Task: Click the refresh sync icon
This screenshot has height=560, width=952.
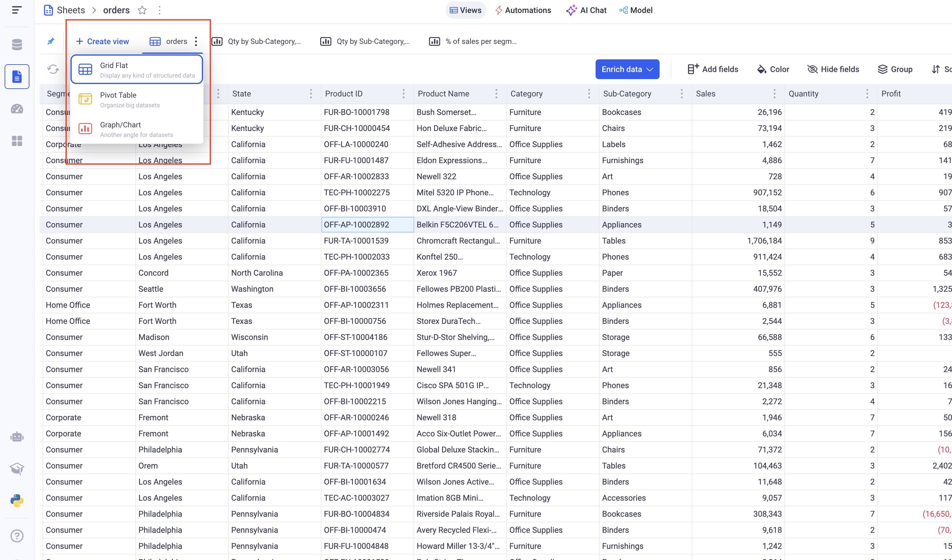Action: (53, 69)
